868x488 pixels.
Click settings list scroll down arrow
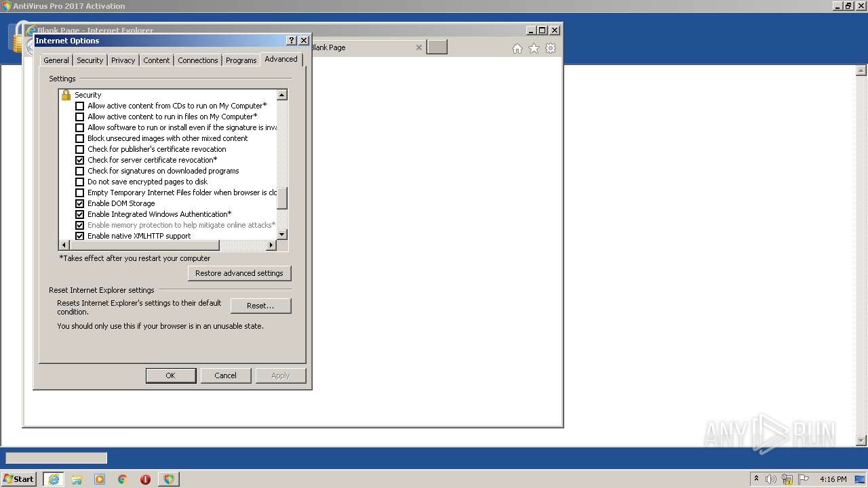(282, 235)
